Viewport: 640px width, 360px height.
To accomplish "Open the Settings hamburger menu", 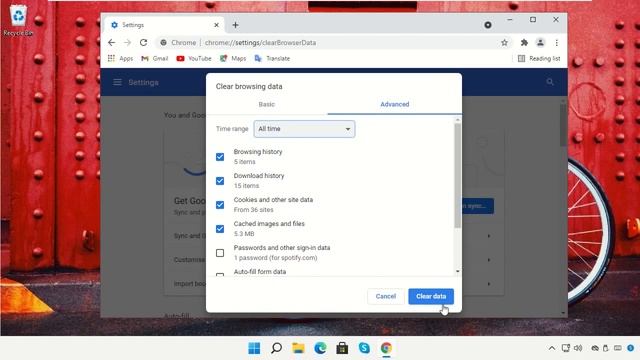I will [x=117, y=82].
